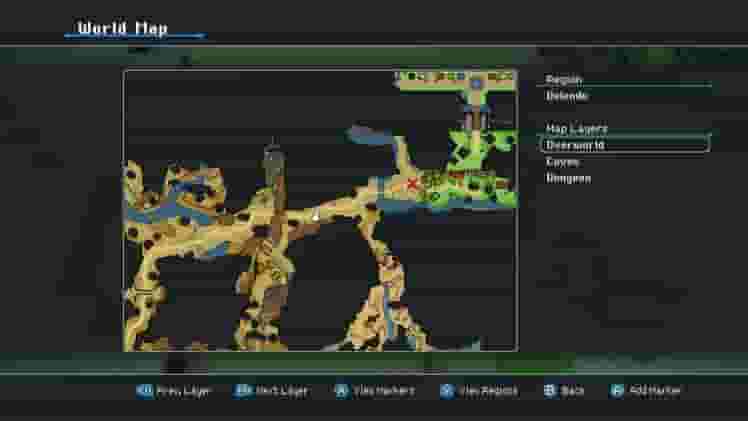
Task: Click the Back button icon
Action: [550, 391]
